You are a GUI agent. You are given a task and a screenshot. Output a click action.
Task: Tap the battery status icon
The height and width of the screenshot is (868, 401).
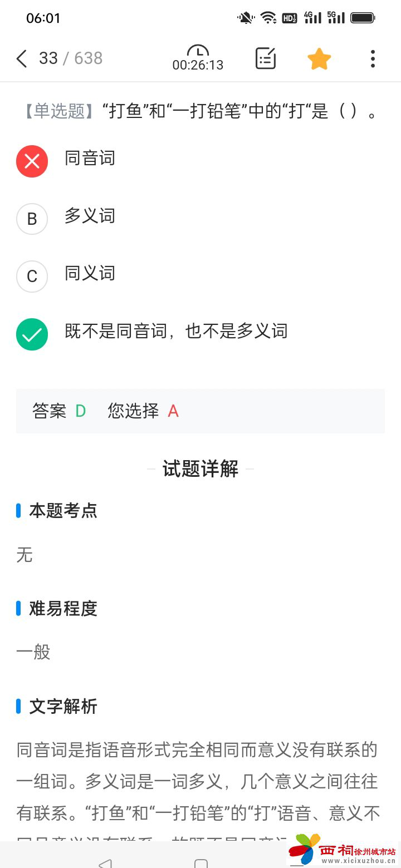click(363, 18)
